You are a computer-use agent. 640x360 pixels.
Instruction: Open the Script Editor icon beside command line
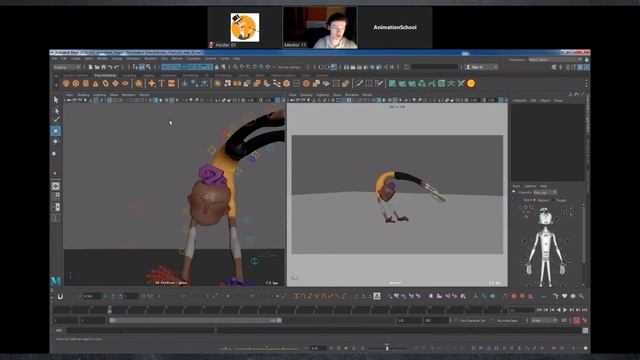(x=585, y=330)
